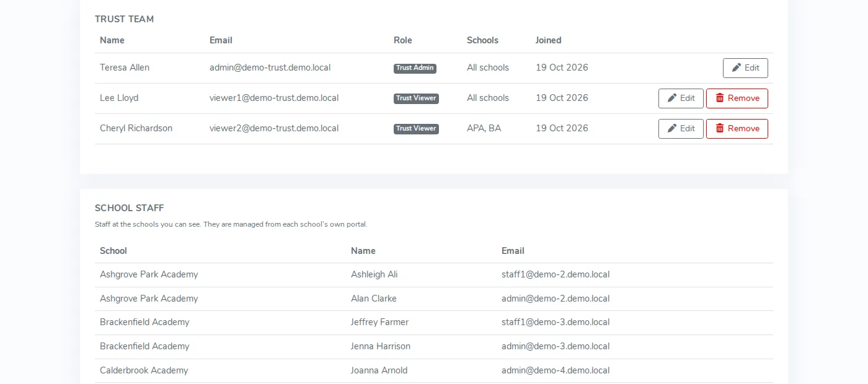Click Brackenfield Academy in Jeffrey Farmer's row
The height and width of the screenshot is (384, 868).
point(144,322)
